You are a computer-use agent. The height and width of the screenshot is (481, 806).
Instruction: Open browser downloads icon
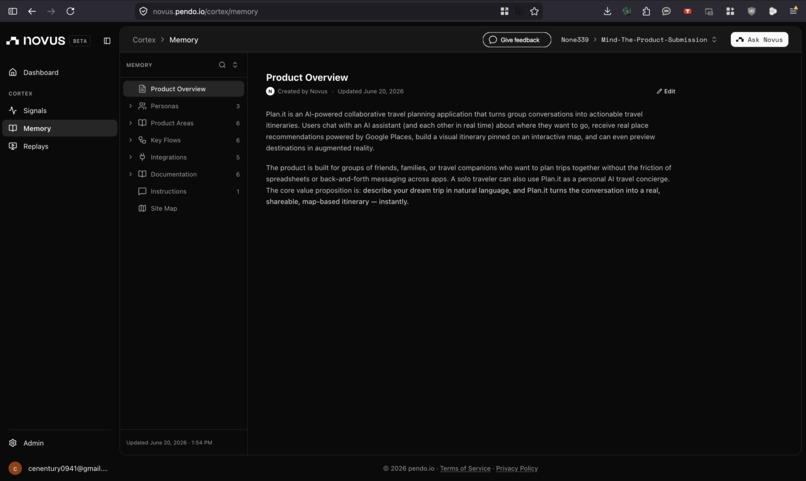tap(607, 11)
